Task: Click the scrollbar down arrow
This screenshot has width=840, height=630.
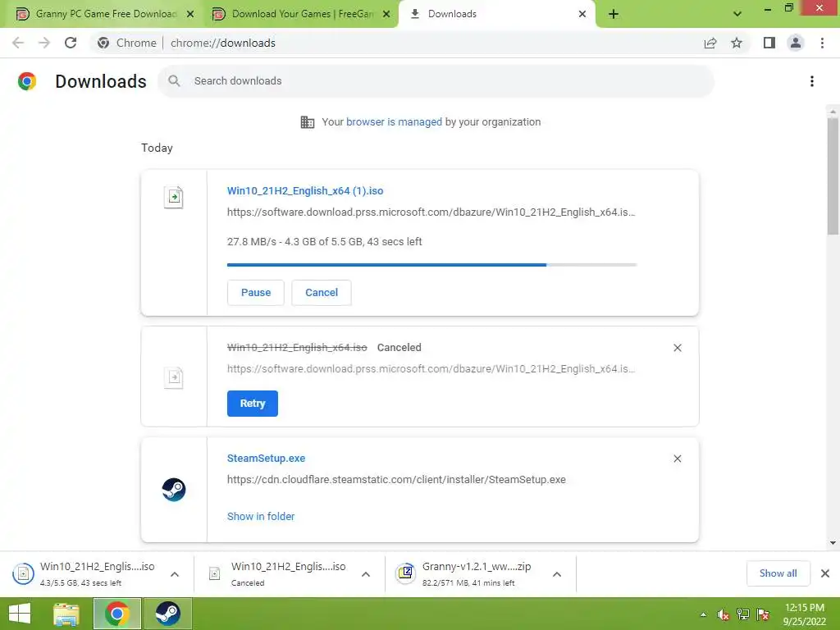Action: (833, 543)
